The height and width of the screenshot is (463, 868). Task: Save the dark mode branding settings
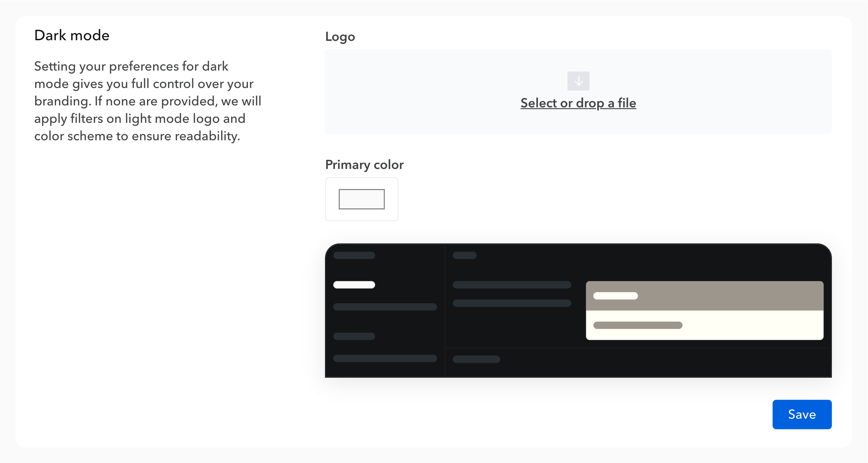click(802, 414)
